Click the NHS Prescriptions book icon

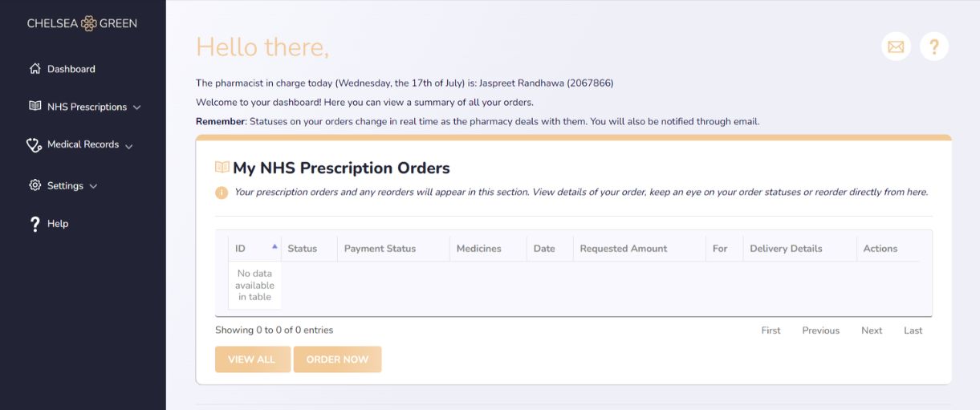[x=35, y=106]
